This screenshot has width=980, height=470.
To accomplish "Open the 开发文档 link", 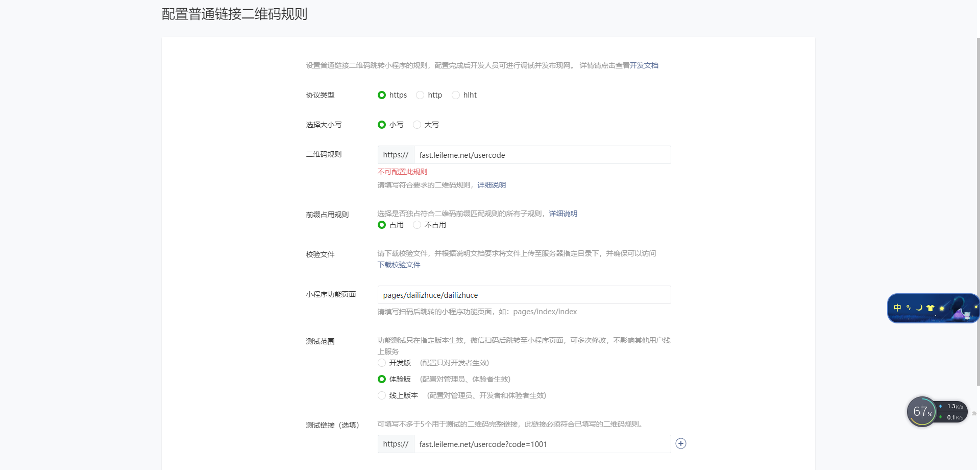I will click(644, 65).
